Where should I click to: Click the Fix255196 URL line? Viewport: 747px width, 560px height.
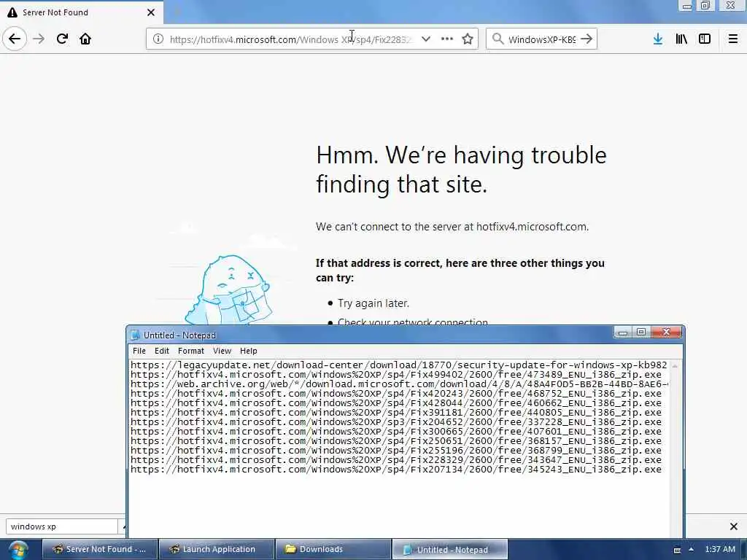396,451
